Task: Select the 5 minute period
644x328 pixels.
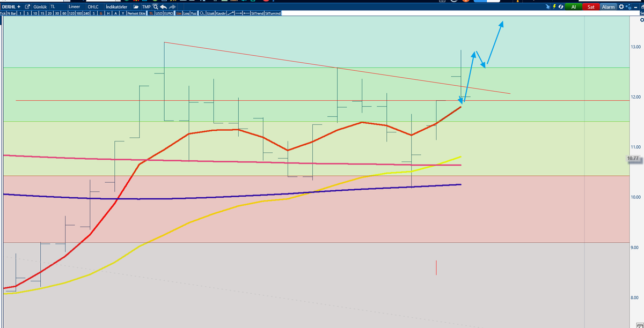Action: (27, 13)
